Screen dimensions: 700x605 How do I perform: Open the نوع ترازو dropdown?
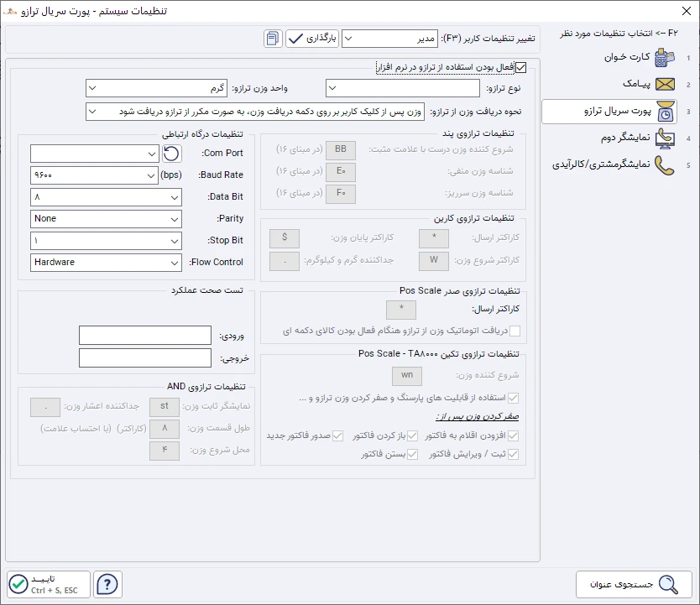click(403, 88)
